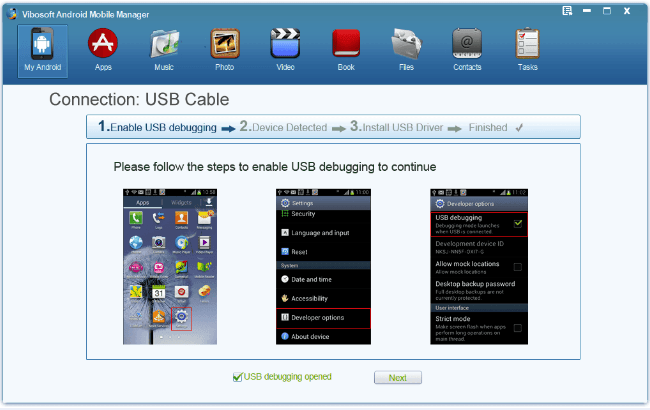This screenshot has height=410, width=650.
Task: Select the Device Detected step
Action: pyautogui.click(x=284, y=127)
